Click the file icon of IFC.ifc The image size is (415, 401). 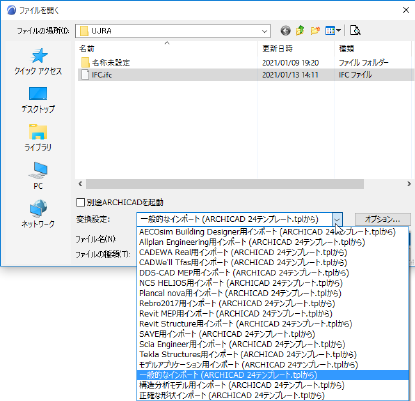(x=85, y=75)
